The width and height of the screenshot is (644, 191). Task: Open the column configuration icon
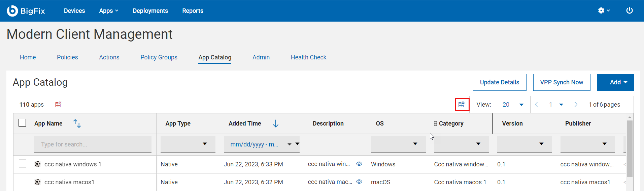pos(462,105)
